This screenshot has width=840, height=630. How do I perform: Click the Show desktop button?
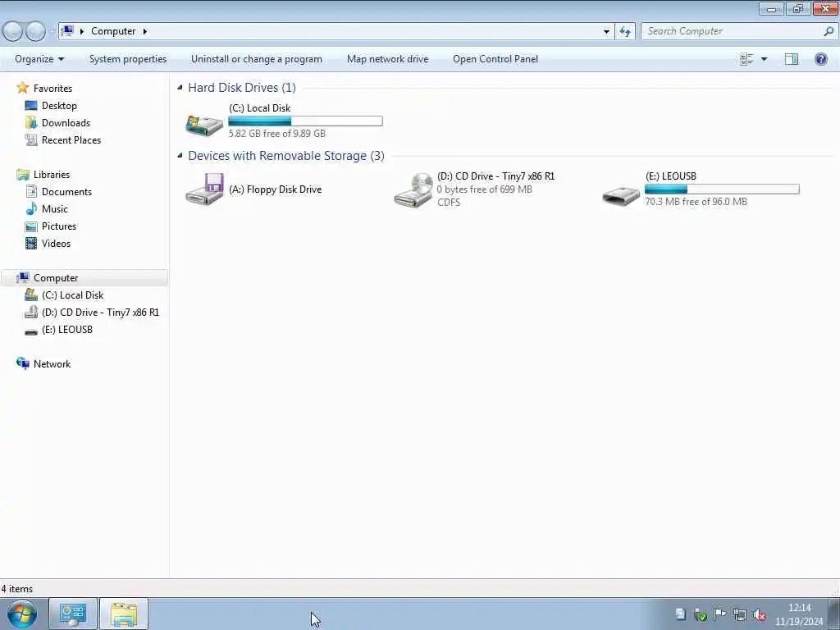[x=834, y=614]
